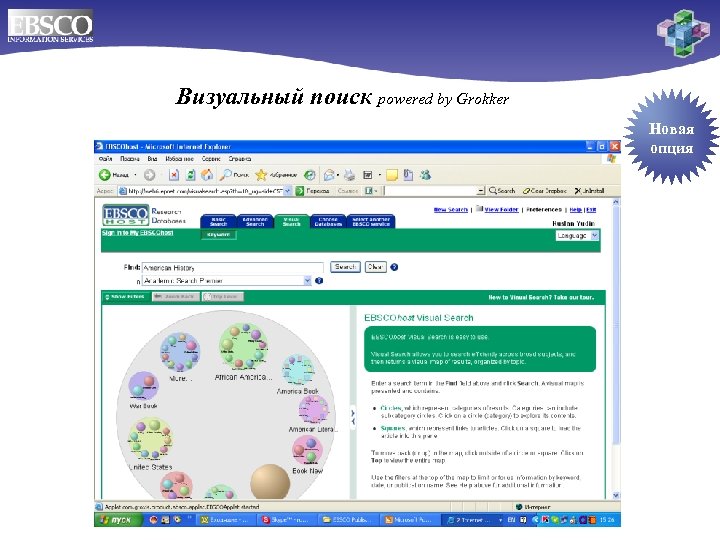Select the African America... category circle
The height and width of the screenshot is (540, 720).
(243, 346)
